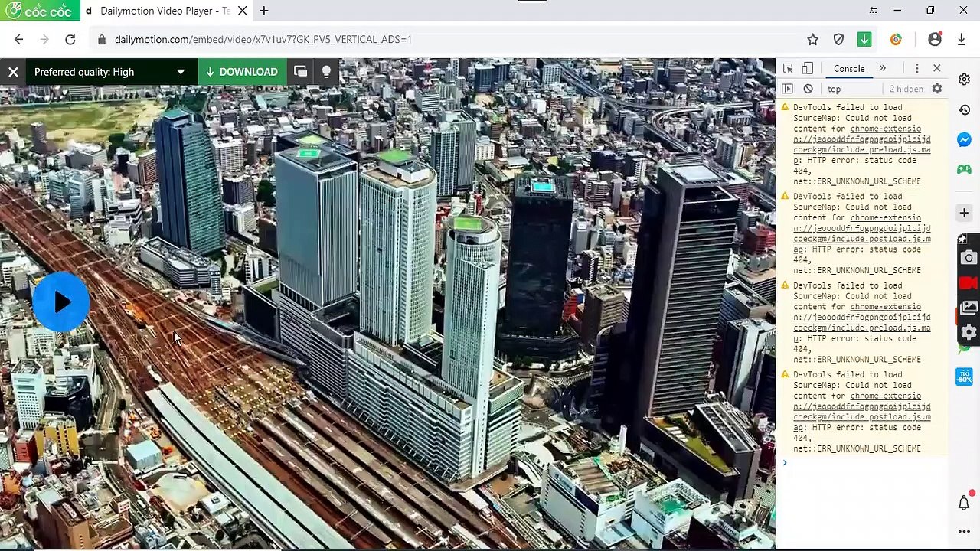Close the Dailymotion Video Player tab
Viewport: 980px width, 551px height.
pos(242,11)
